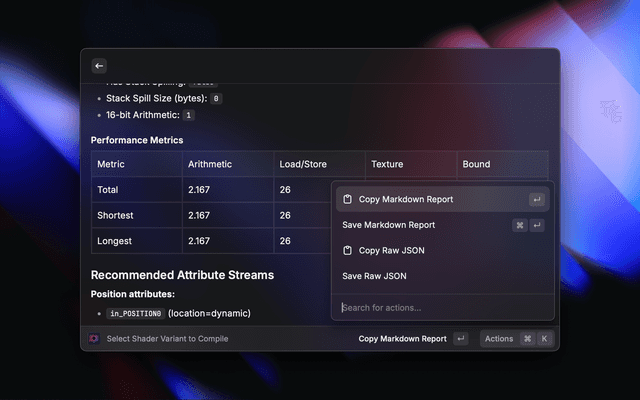The height and width of the screenshot is (400, 640).
Task: Click the Arithmetic column header
Action: [x=209, y=164]
